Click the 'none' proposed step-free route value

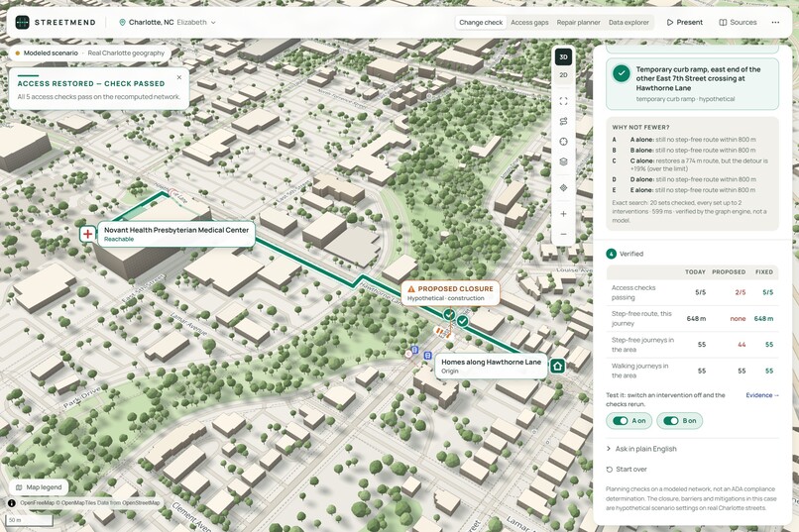738,318
